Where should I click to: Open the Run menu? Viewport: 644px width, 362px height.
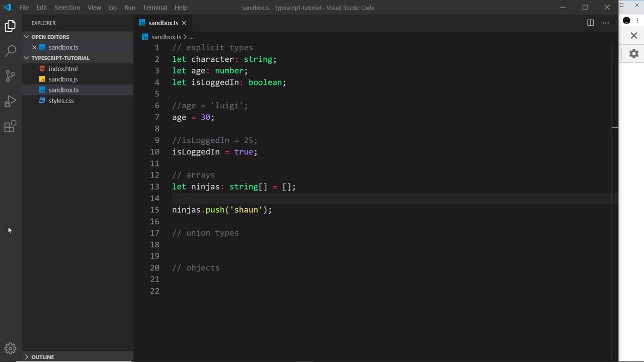(130, 8)
